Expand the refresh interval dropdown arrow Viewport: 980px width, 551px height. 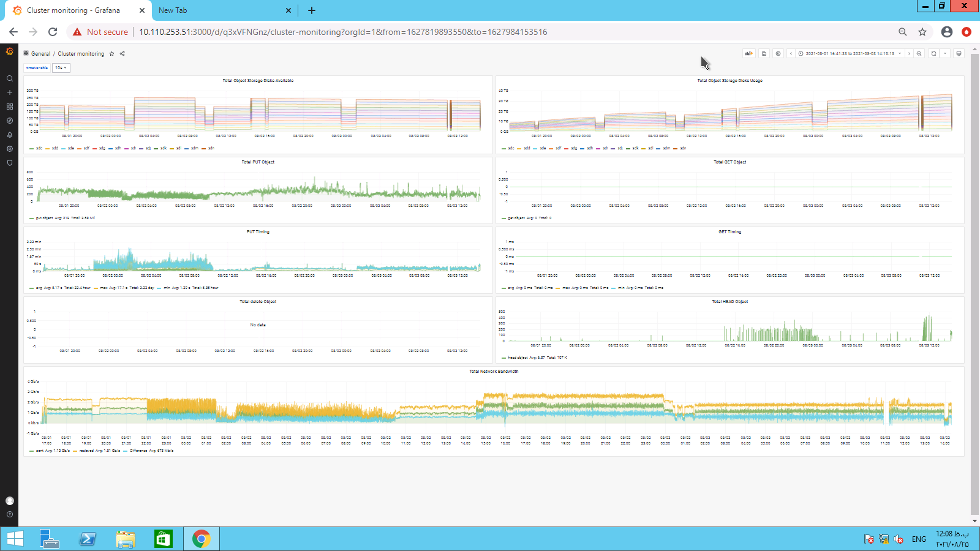point(945,54)
